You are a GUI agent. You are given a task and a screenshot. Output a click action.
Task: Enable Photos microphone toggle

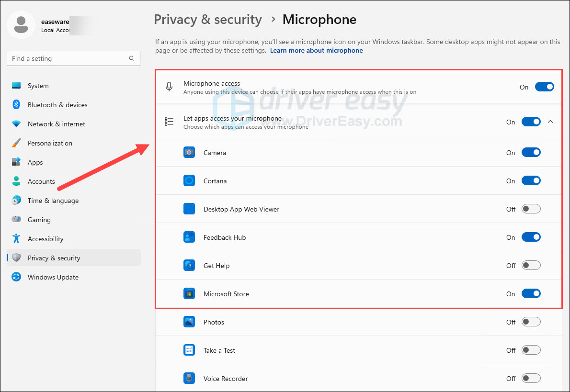531,322
